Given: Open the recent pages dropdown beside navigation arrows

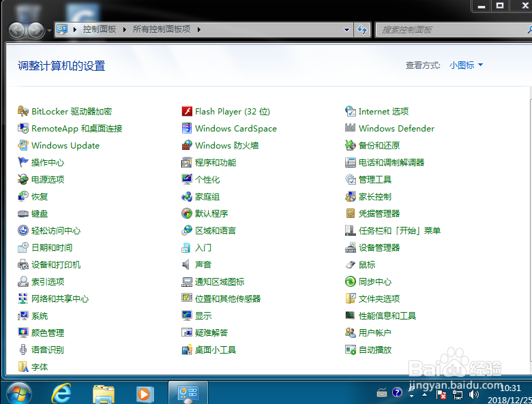Looking at the screenshot, I should coord(49,31).
